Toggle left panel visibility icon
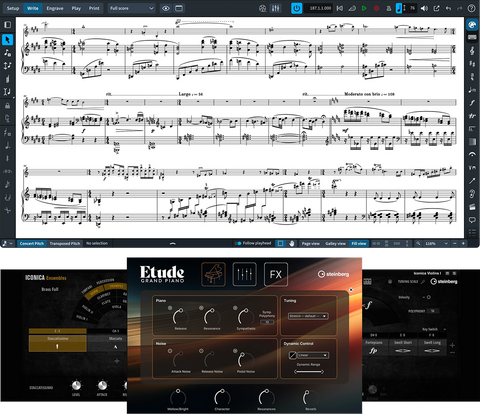 tap(7, 25)
